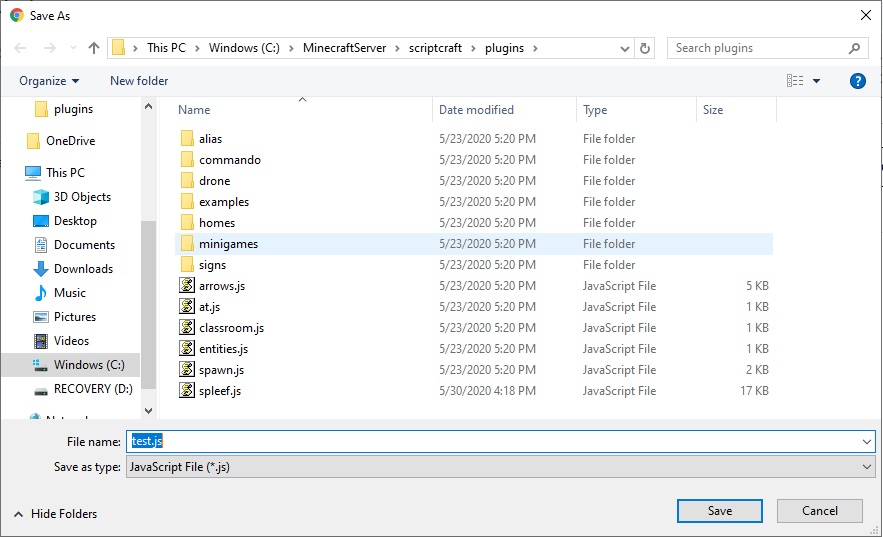Select the spawn.js file
Screen dimensions: 883x537
coord(221,370)
